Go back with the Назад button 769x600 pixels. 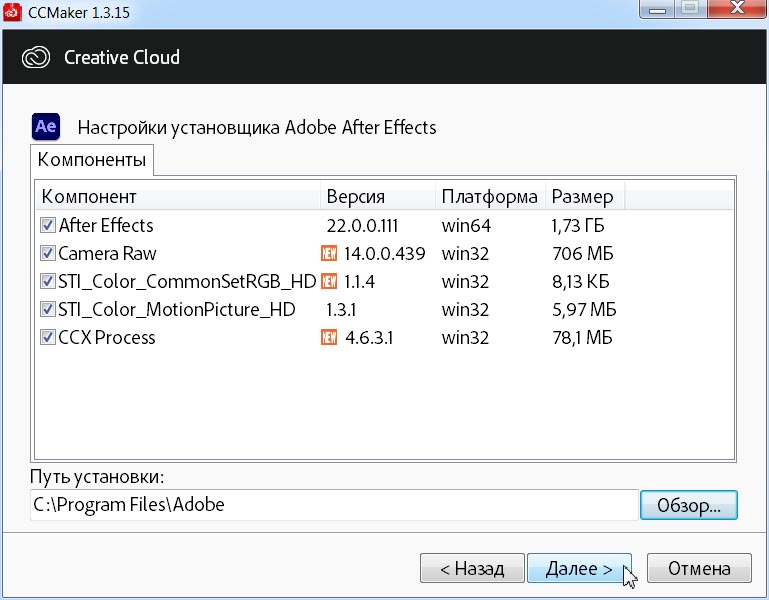(472, 568)
